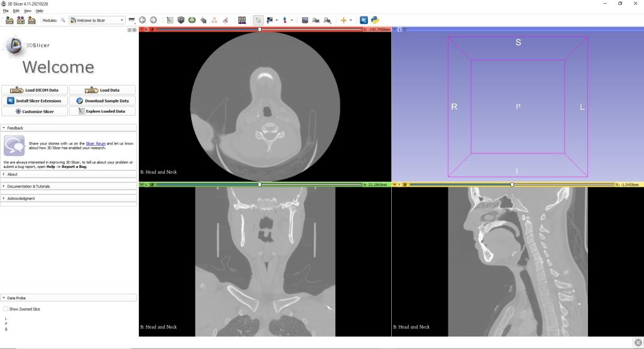The width and height of the screenshot is (644, 349).
Task: Click Download Sample Data button
Action: (103, 101)
